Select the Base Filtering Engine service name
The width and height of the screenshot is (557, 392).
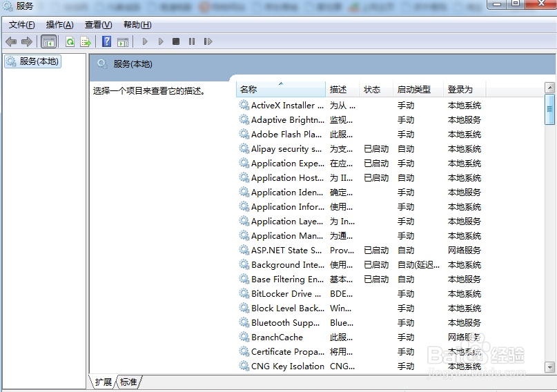pyautogui.click(x=287, y=280)
